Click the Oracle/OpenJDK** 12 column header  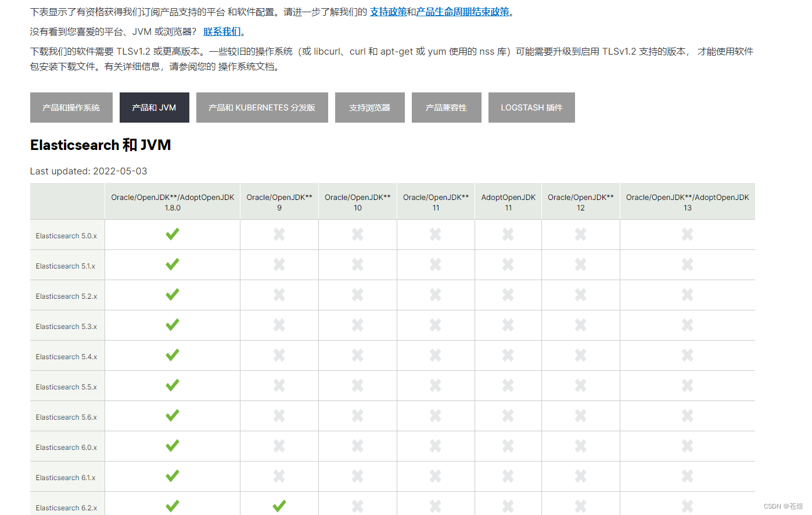click(x=581, y=202)
